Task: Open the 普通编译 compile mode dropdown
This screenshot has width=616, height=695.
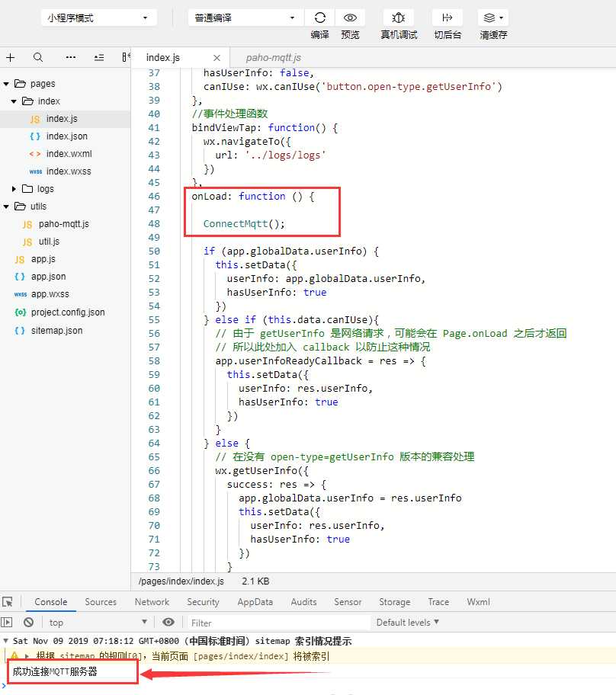Action: tap(245, 18)
